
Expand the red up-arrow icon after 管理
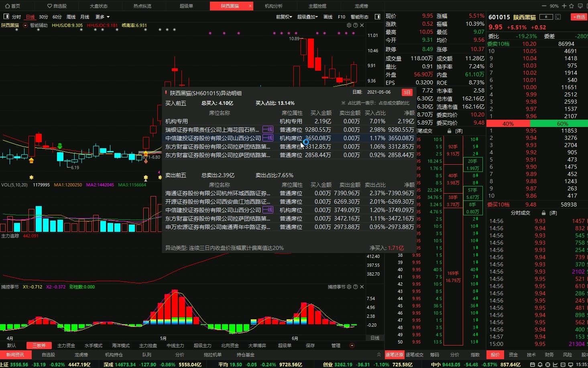click(x=352, y=346)
